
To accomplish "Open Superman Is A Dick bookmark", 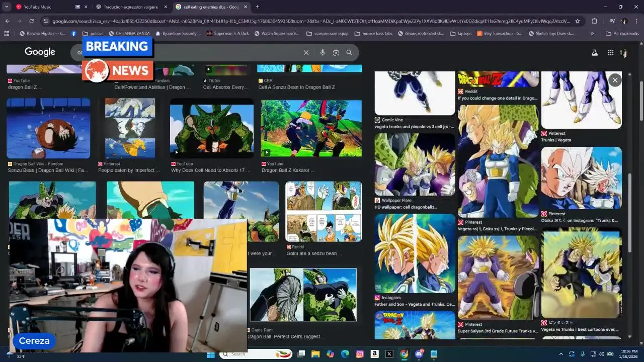I will point(227,34).
